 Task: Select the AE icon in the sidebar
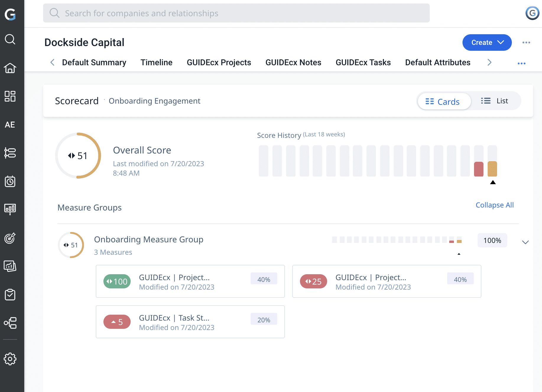pyautogui.click(x=10, y=125)
